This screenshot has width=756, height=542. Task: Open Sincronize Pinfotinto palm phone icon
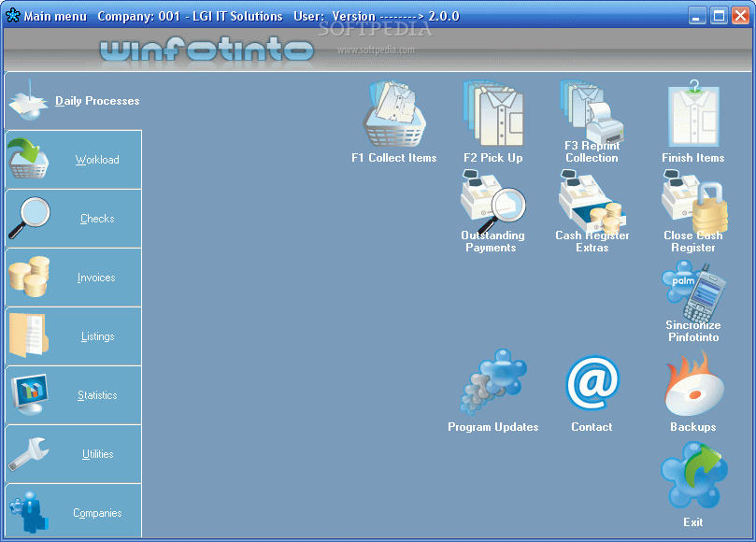[693, 292]
